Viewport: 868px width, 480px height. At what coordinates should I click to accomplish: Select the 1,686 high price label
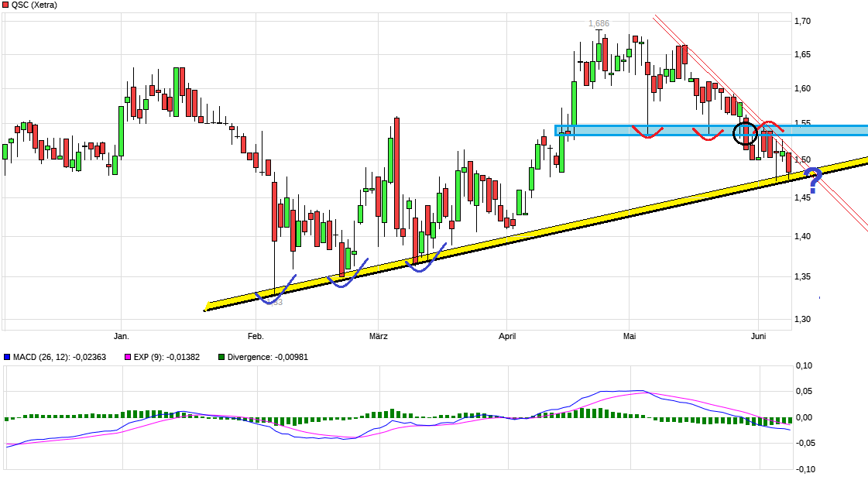tap(599, 24)
